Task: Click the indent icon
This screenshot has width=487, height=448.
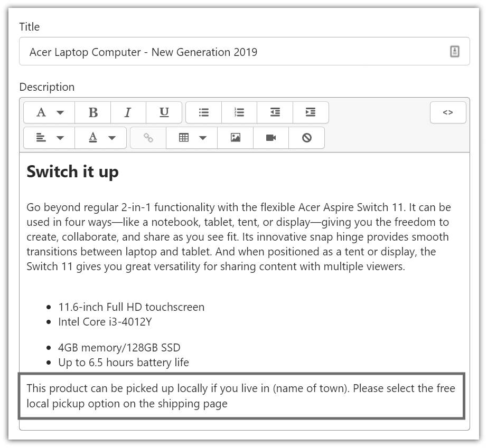Action: click(311, 112)
